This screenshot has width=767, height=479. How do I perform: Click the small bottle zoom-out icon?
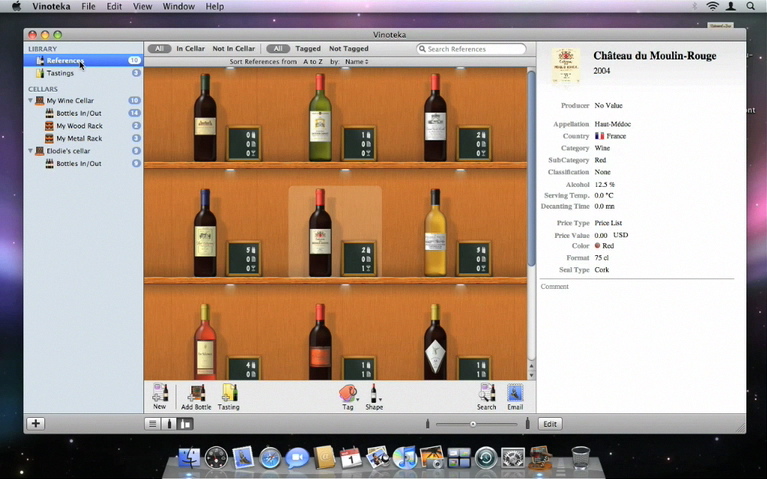click(x=427, y=424)
